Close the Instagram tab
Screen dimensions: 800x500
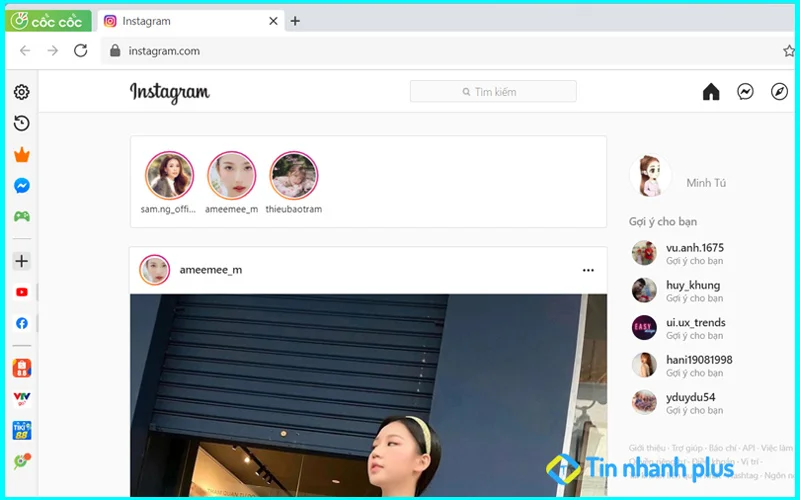click(x=273, y=21)
